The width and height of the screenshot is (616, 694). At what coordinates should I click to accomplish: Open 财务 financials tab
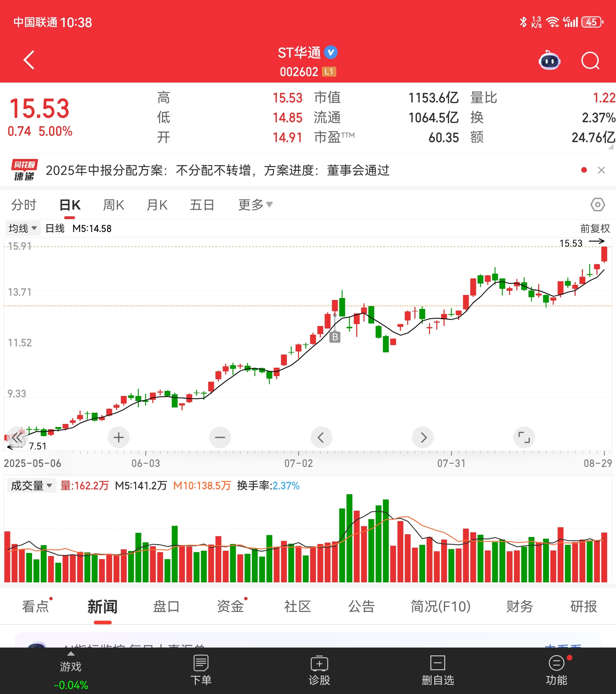pos(519,606)
